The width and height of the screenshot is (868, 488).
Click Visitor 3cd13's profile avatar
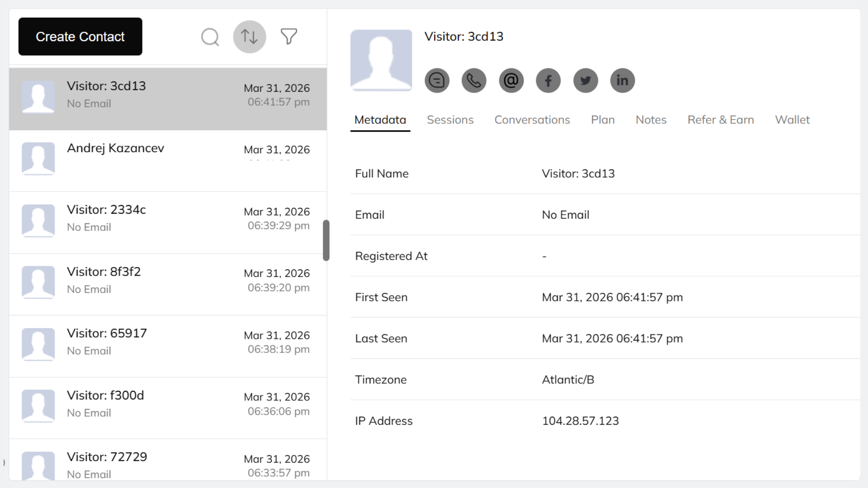[381, 60]
